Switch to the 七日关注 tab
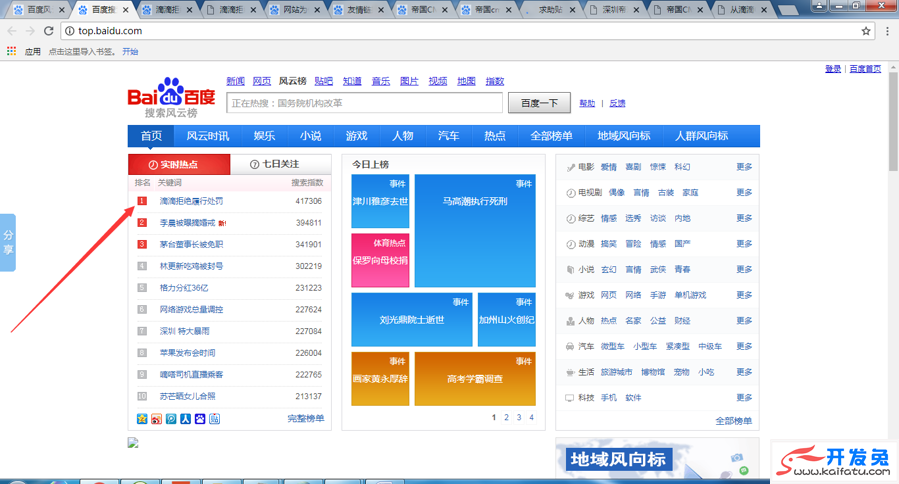 pyautogui.click(x=280, y=165)
